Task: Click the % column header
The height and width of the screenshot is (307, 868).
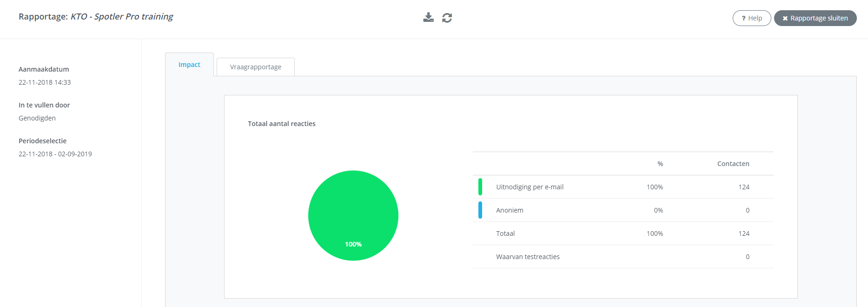Action: tap(660, 164)
